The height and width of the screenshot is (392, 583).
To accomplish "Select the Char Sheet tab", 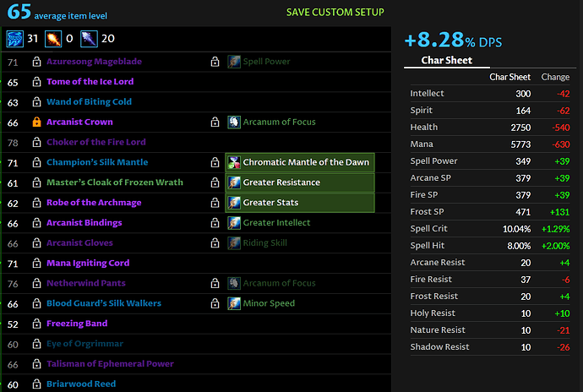I will pyautogui.click(x=447, y=60).
